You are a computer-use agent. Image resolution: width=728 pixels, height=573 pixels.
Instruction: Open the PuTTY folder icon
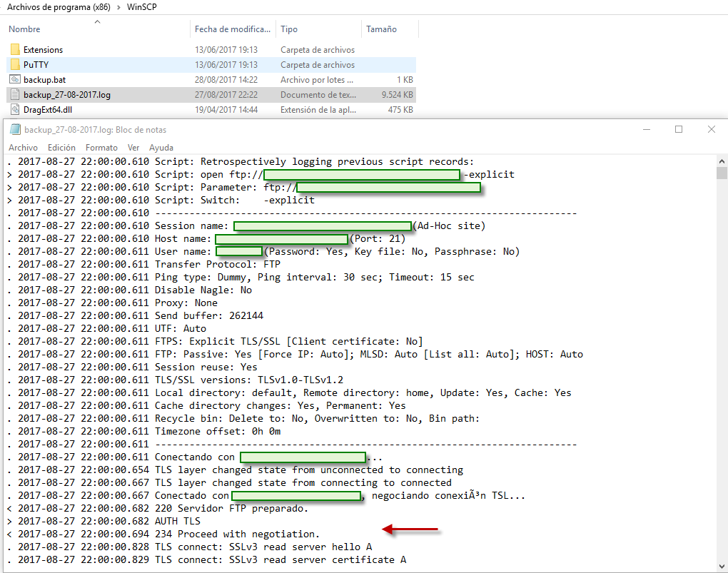(16, 64)
